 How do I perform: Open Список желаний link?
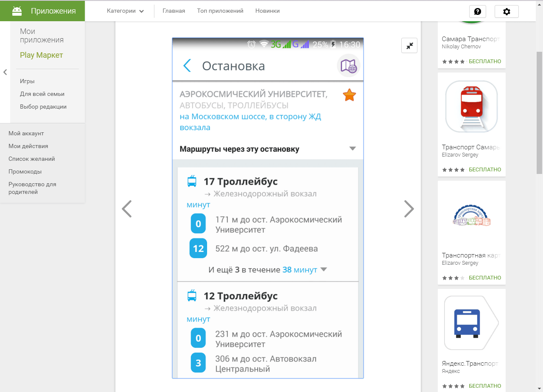tap(32, 159)
